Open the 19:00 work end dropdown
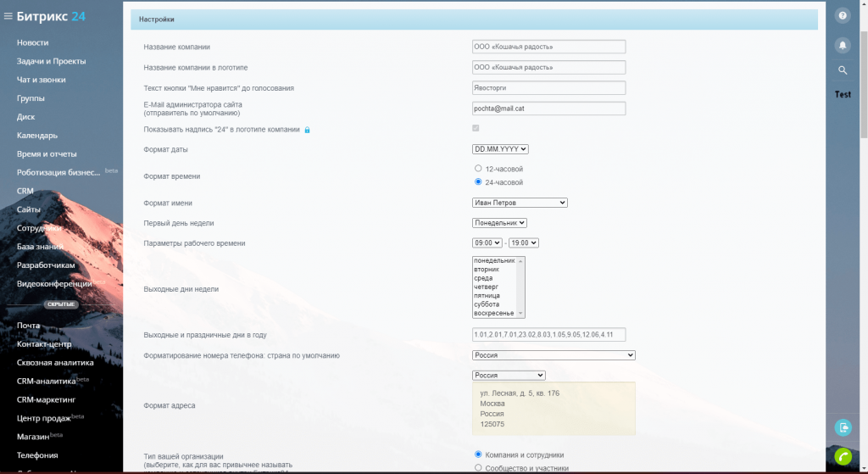This screenshot has height=474, width=868. tap(524, 243)
